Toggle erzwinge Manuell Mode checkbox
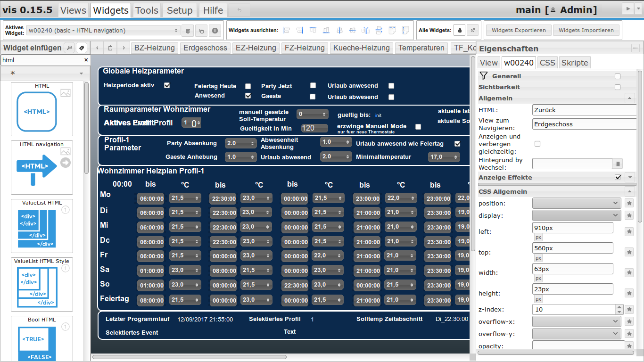Image resolution: width=644 pixels, height=362 pixels. (x=418, y=127)
